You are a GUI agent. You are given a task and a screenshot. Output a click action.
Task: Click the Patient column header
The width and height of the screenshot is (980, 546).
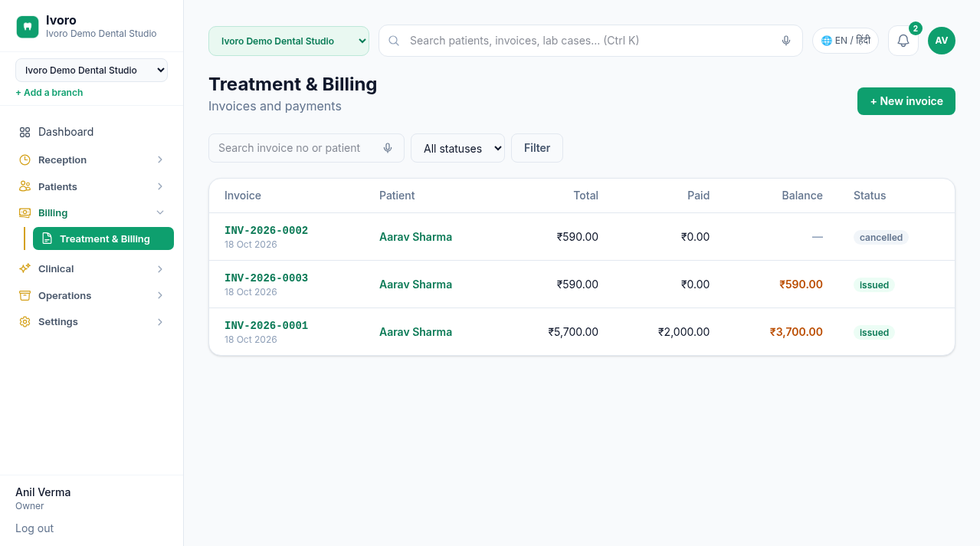point(397,196)
